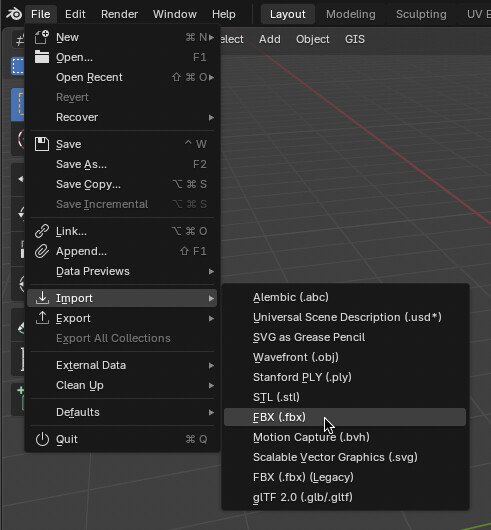Expand the Defaults submenu

[122, 412]
